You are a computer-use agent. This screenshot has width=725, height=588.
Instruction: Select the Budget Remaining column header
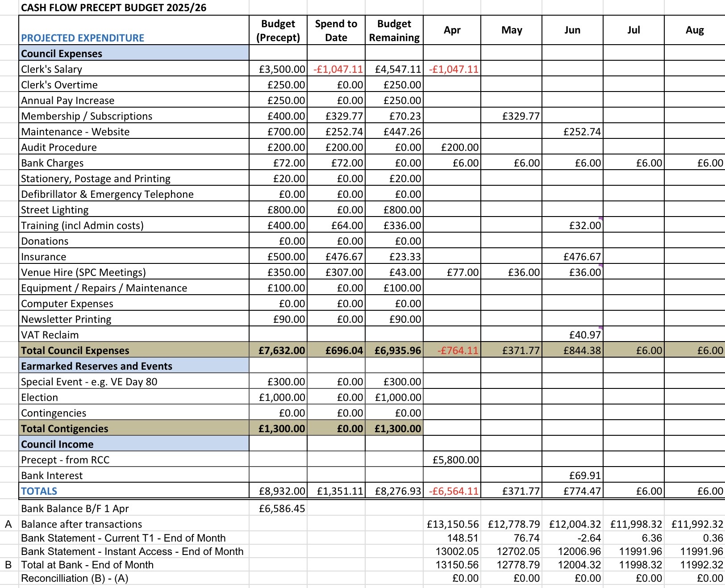[x=394, y=30]
